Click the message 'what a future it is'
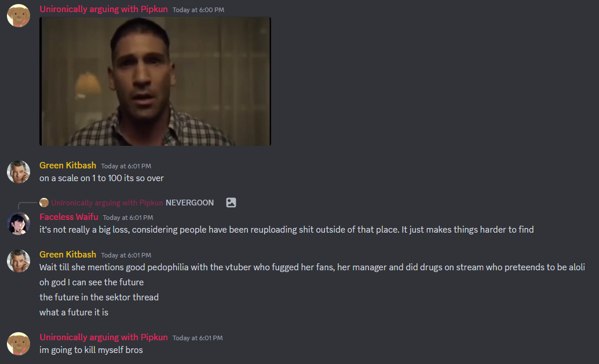The height and width of the screenshot is (364, 599). [74, 312]
